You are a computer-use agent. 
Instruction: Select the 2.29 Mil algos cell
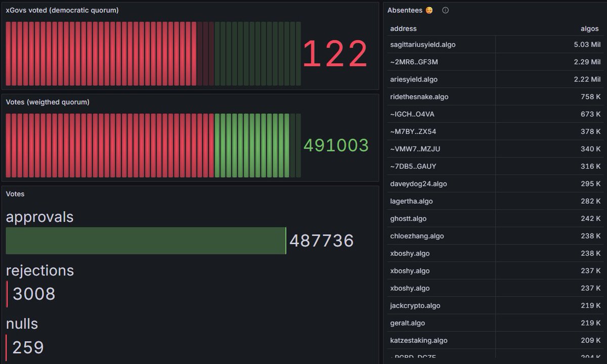[550, 62]
